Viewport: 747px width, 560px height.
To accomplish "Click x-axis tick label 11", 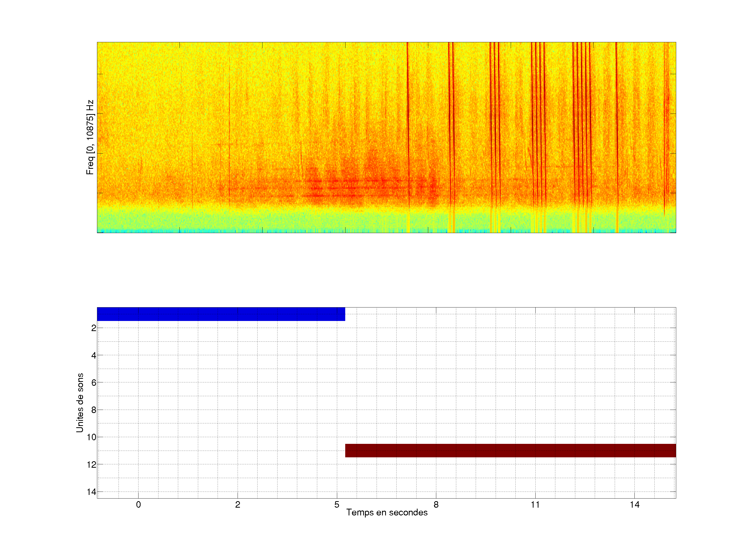I will coord(535,505).
